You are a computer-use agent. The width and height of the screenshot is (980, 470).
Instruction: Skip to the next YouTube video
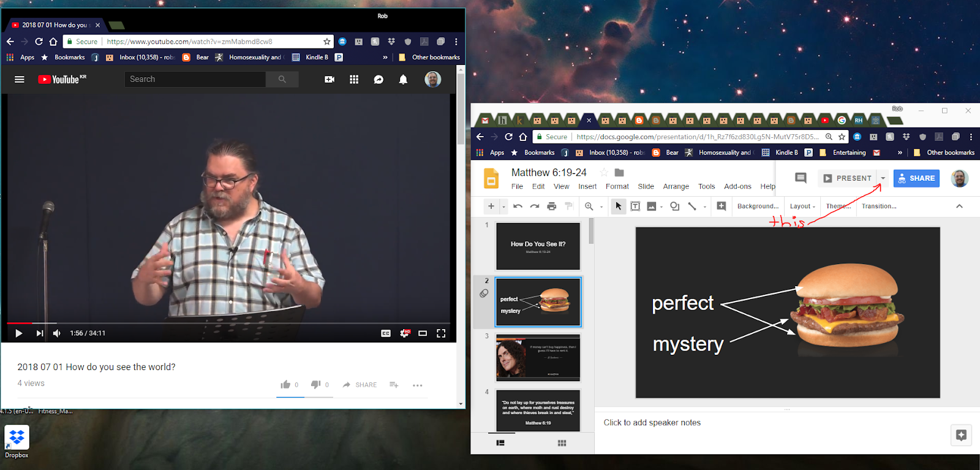coord(40,333)
